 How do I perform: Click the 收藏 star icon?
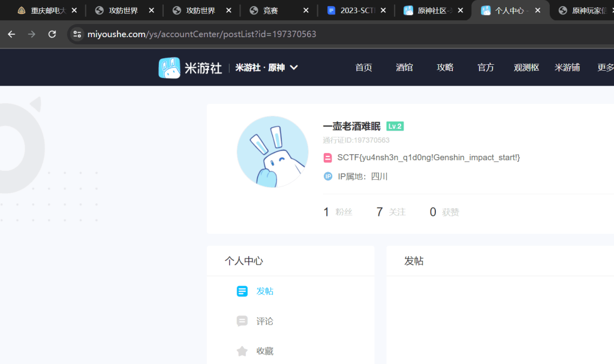click(x=242, y=351)
